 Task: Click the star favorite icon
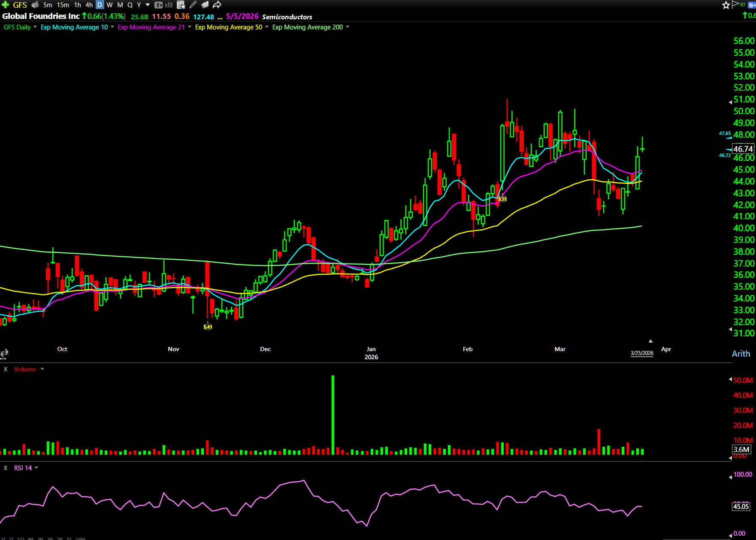point(726,5)
